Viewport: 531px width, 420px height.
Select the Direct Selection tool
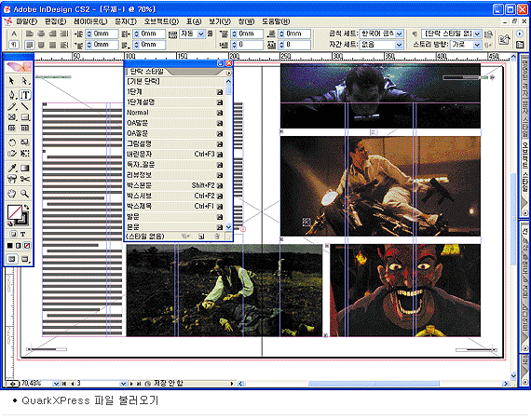tap(24, 81)
